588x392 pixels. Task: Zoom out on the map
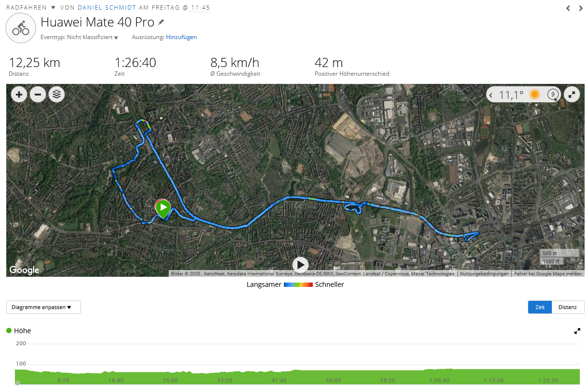pos(38,95)
